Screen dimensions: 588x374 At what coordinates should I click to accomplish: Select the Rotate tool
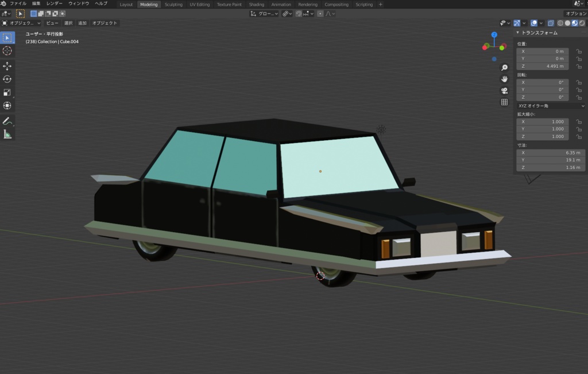coord(7,79)
